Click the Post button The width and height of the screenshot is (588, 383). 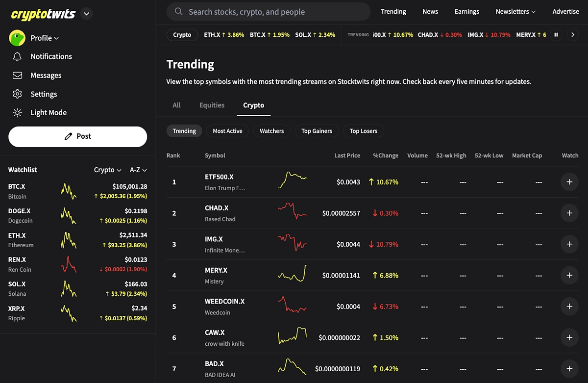(x=77, y=136)
